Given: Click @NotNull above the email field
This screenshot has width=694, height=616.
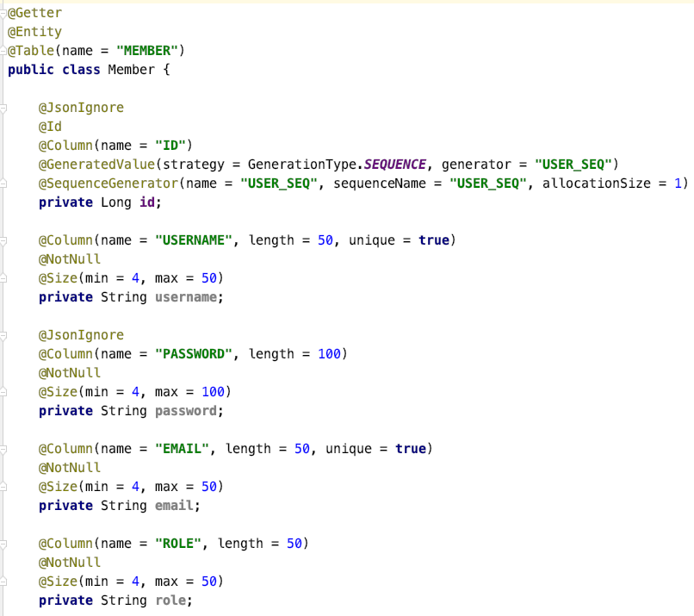Looking at the screenshot, I should click(70, 468).
